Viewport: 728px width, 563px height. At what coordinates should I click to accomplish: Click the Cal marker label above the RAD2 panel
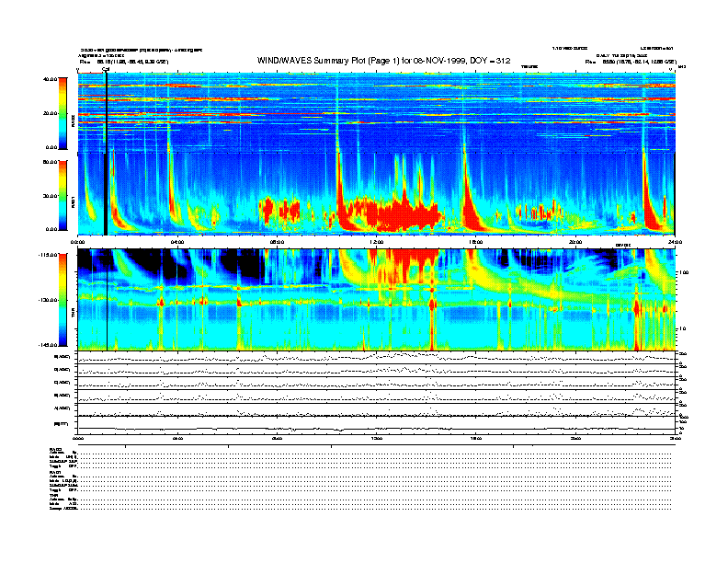pyautogui.click(x=106, y=69)
